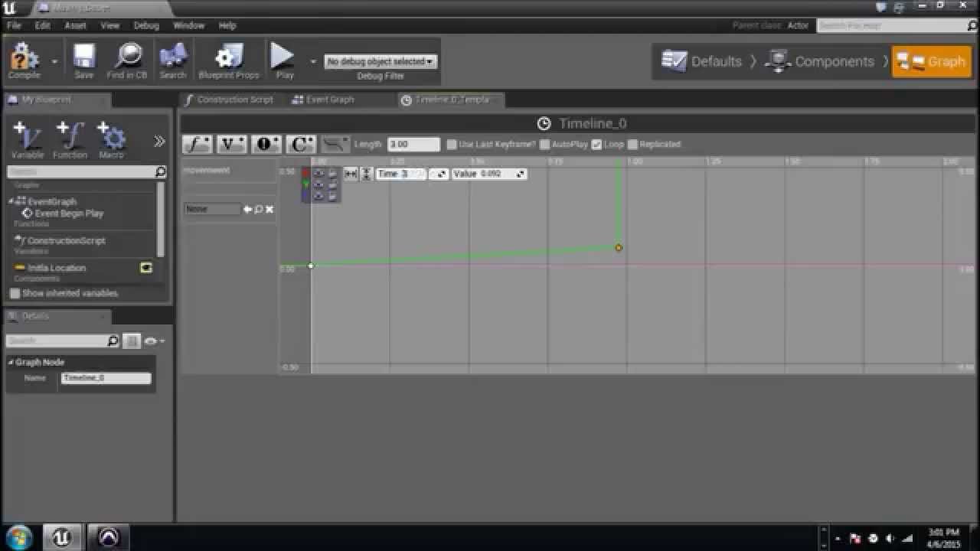Browse to curve asset magnifier icon
This screenshot has width=980, height=551.
pos(258,209)
